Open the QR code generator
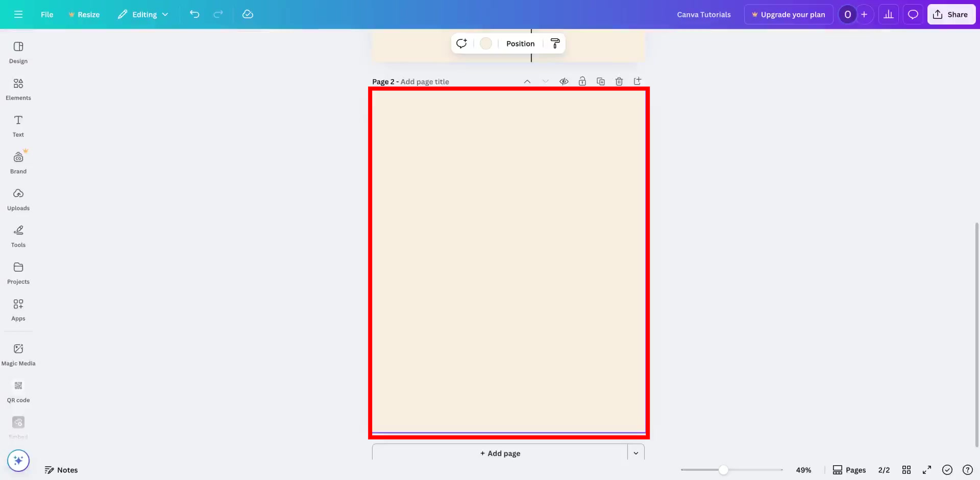This screenshot has width=980, height=480. [x=18, y=391]
